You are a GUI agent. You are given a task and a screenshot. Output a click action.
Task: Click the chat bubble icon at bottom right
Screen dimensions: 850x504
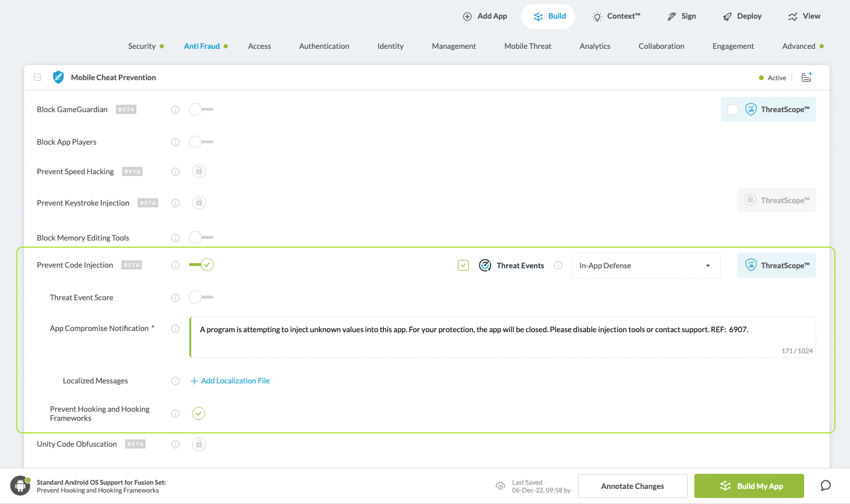pos(826,486)
